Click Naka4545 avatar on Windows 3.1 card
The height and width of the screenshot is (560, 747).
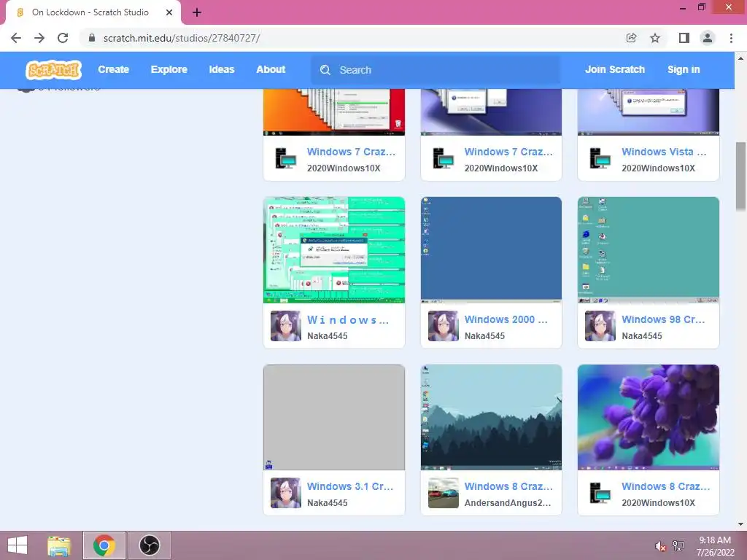coord(286,493)
